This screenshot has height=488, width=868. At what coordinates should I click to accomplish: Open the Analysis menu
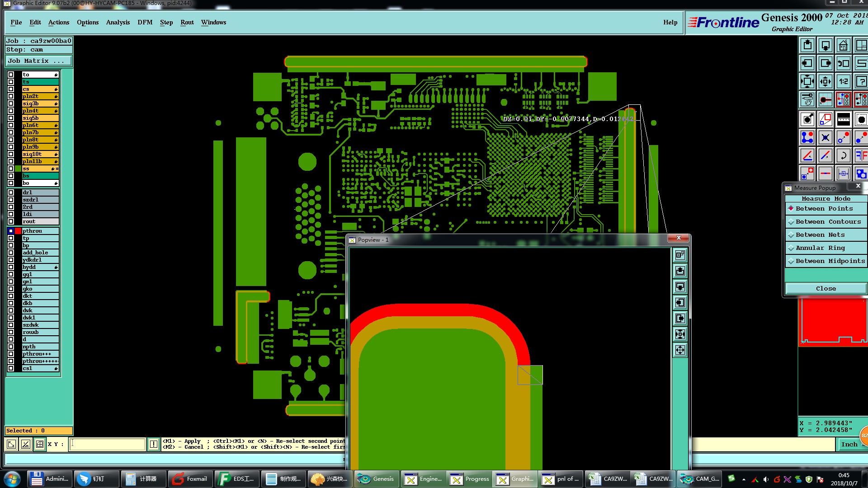point(118,23)
